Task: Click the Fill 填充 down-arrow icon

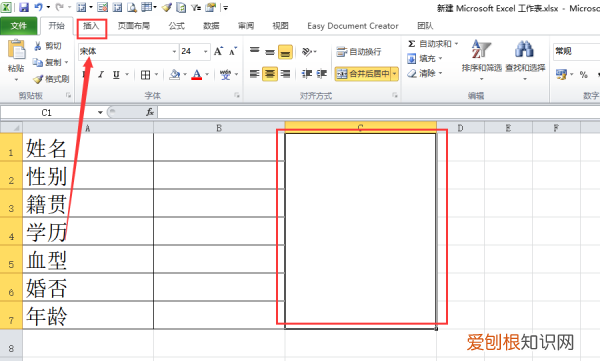Action: point(412,59)
